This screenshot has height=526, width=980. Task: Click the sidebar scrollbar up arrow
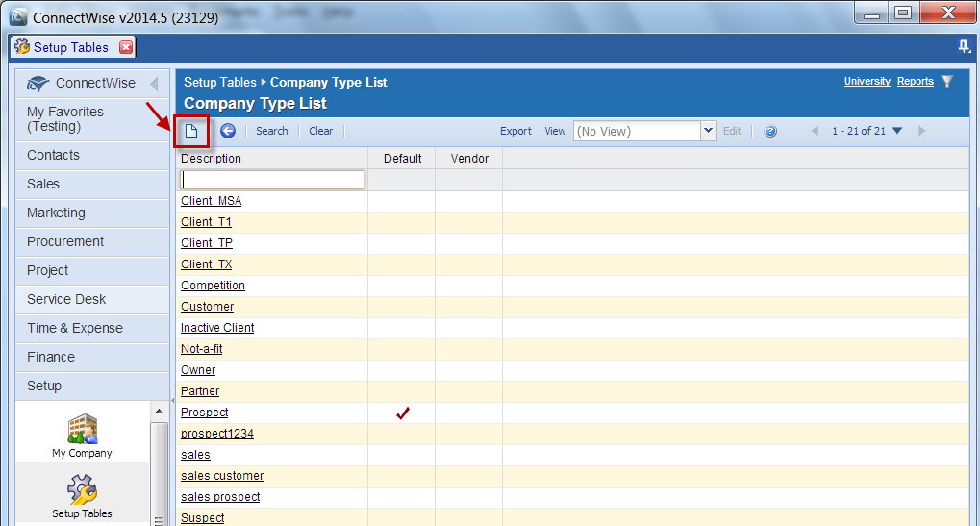click(x=159, y=411)
